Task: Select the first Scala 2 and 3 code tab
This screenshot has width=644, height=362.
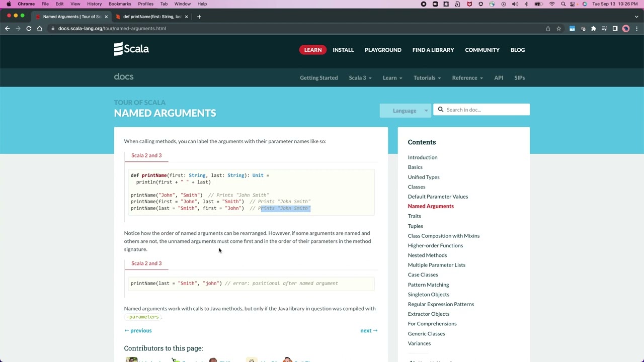Action: 146,155
